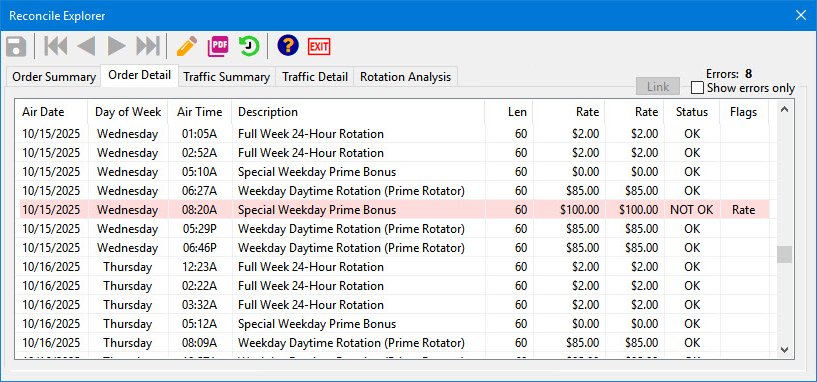Select the 02:52A air time cell
The image size is (817, 382).
200,153
